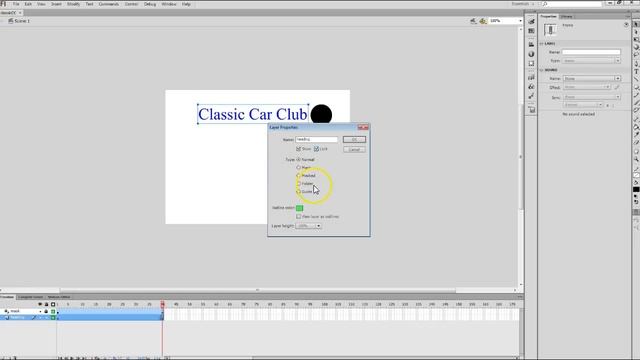Toggle lock on the mask layer
The height and width of the screenshot is (360, 640).
[46, 311]
